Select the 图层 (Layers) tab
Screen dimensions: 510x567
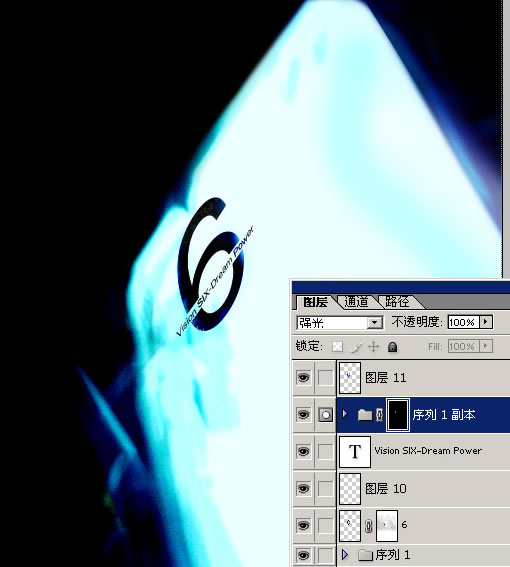(x=315, y=302)
